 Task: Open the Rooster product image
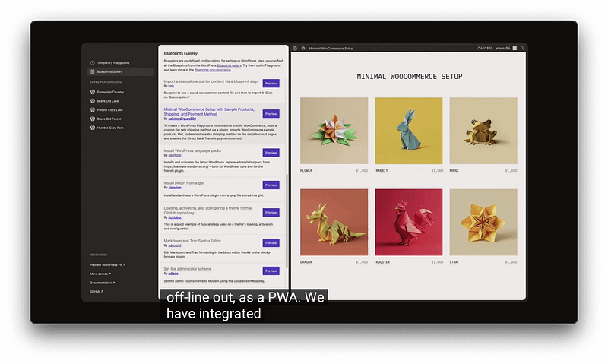[409, 222]
